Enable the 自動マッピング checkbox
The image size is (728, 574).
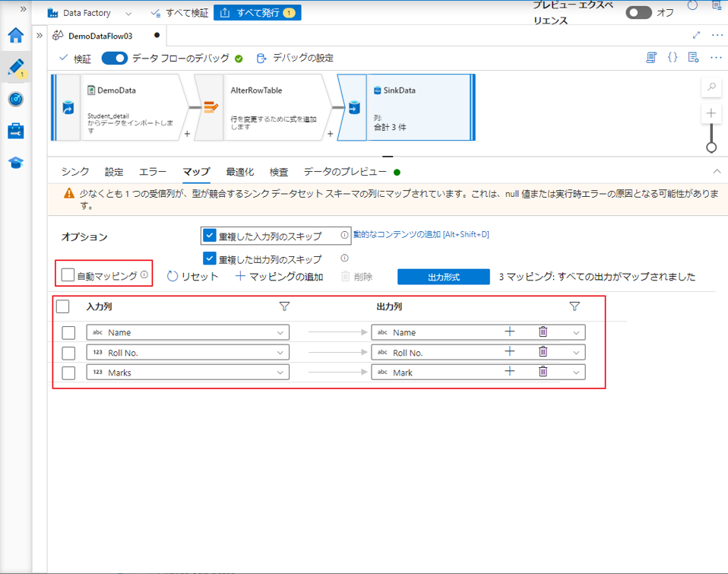[68, 275]
